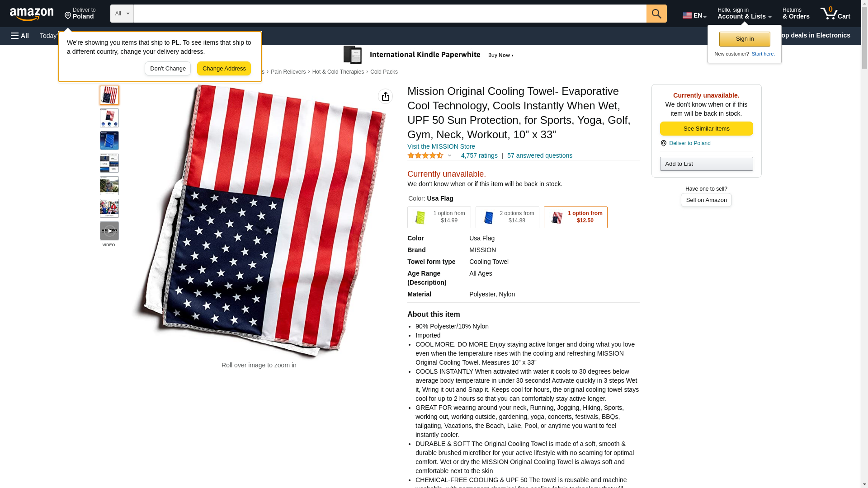The image size is (868, 488).
Task: Click the yellow Sign in button
Action: click(745, 39)
